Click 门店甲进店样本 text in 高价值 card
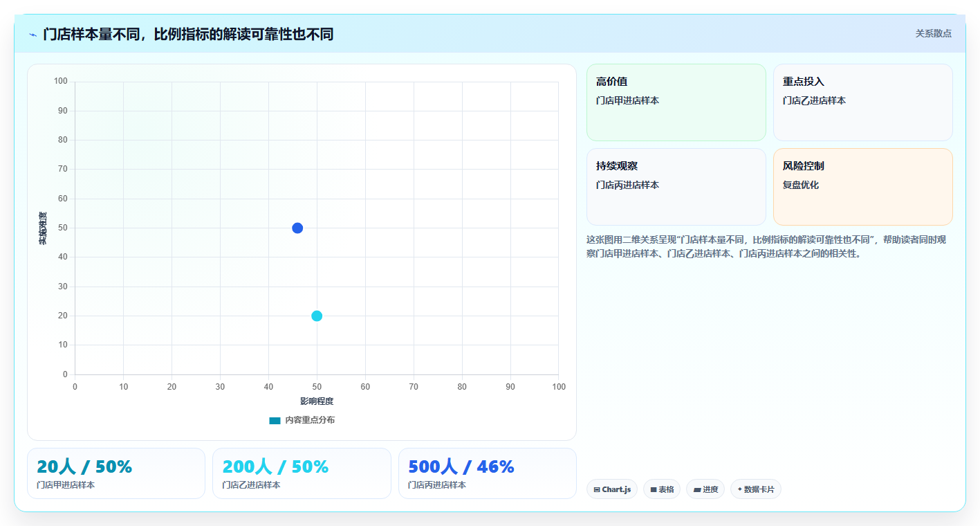 click(627, 100)
